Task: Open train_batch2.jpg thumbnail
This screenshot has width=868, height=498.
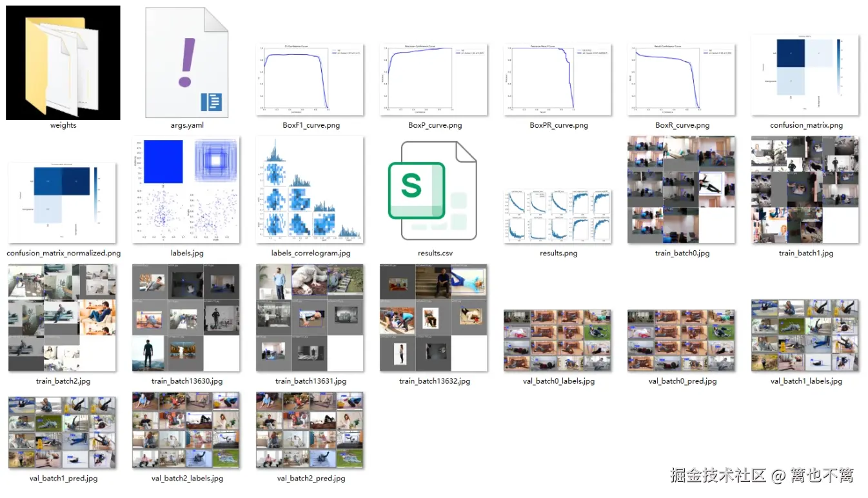Action: point(63,317)
